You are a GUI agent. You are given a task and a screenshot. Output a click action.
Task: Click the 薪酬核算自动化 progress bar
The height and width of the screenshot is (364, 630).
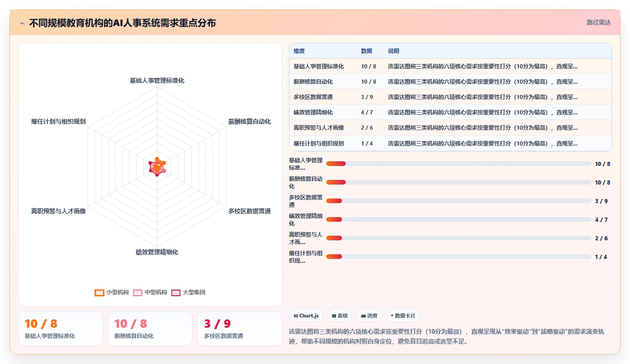point(458,182)
